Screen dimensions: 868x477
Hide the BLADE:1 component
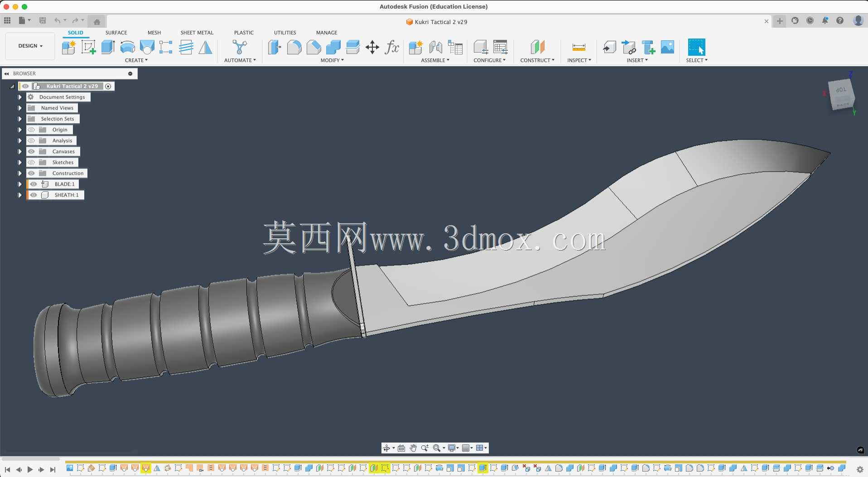pyautogui.click(x=34, y=184)
